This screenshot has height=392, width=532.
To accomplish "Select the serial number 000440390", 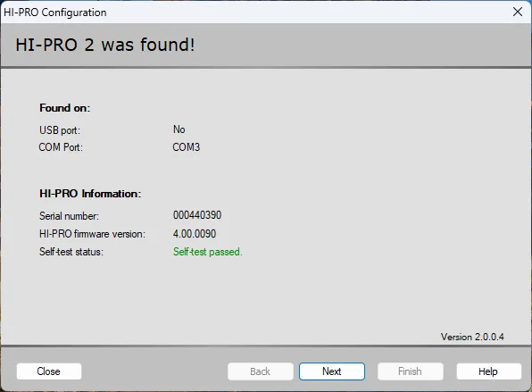I will click(197, 215).
